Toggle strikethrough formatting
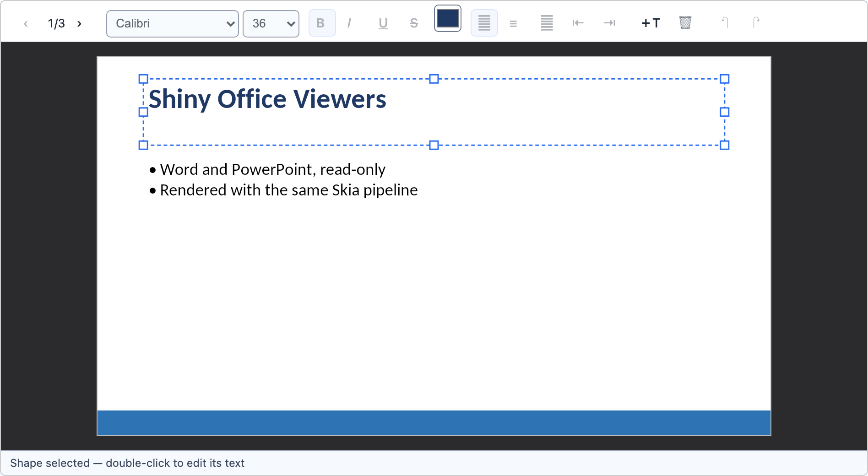 coord(414,23)
